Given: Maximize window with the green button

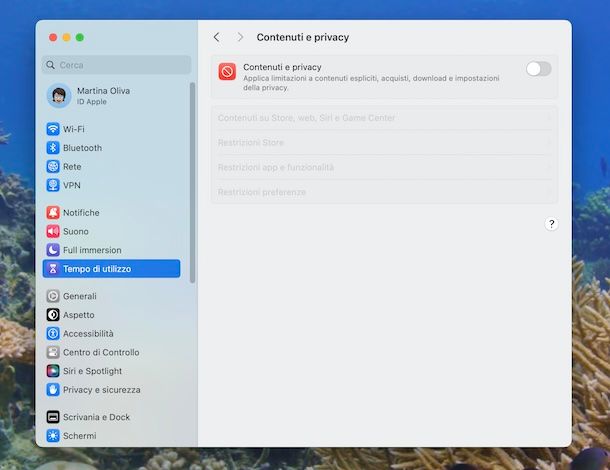Looking at the screenshot, I should (80, 37).
